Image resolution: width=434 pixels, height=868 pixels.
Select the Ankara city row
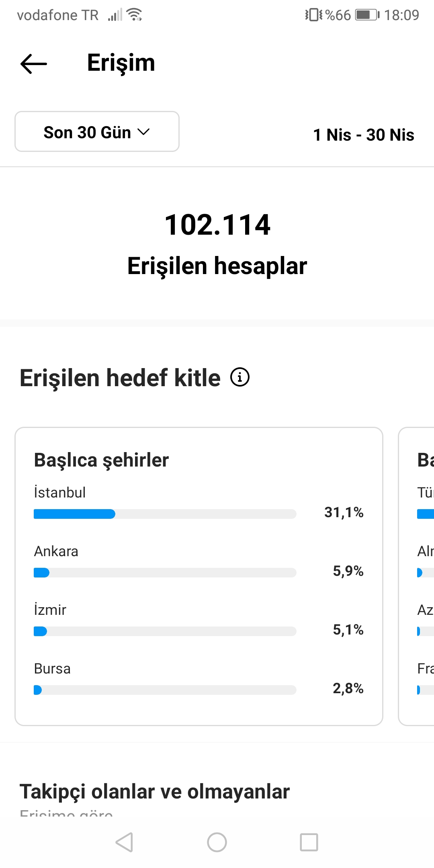pos(199,561)
